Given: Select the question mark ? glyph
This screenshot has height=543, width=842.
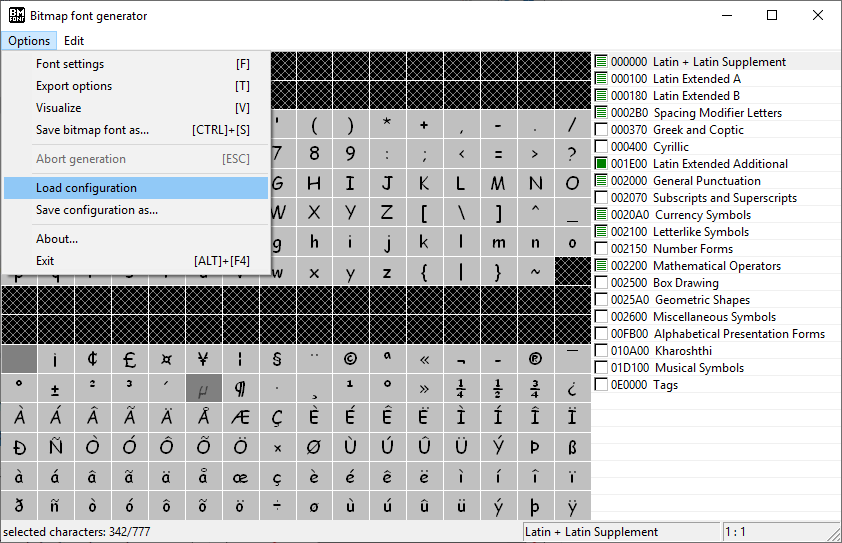Looking at the screenshot, I should 572,154.
